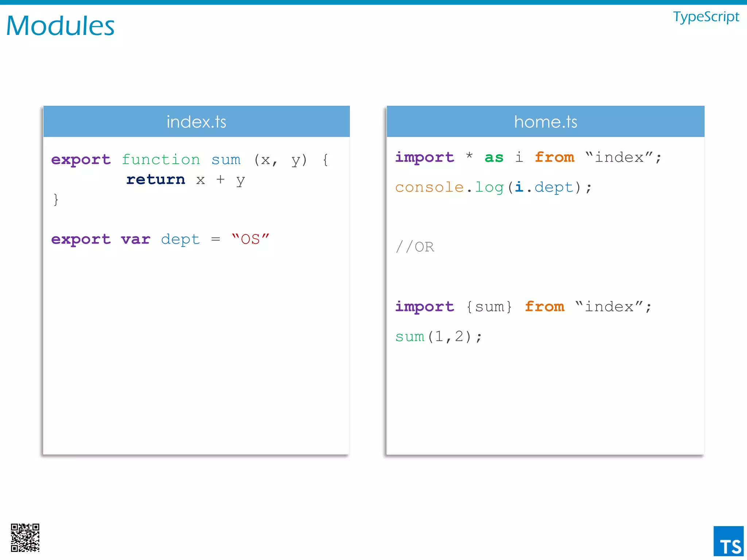Click the 'return' keyword
747x560 pixels.
click(156, 179)
